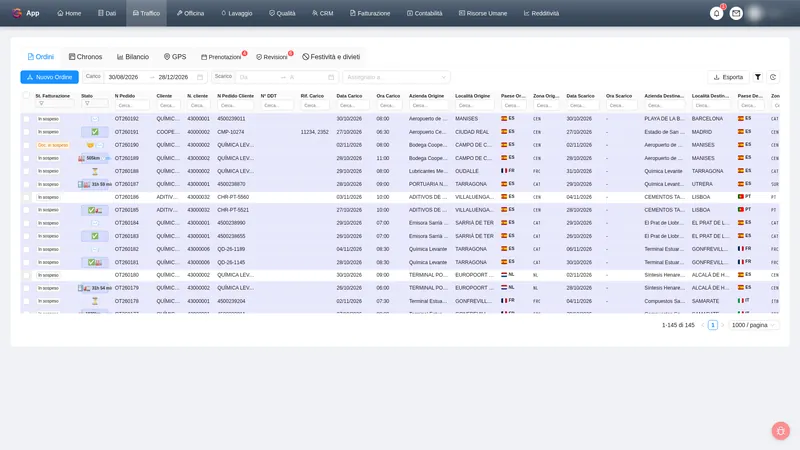Click the Esporta button
800x450 pixels.
point(728,77)
